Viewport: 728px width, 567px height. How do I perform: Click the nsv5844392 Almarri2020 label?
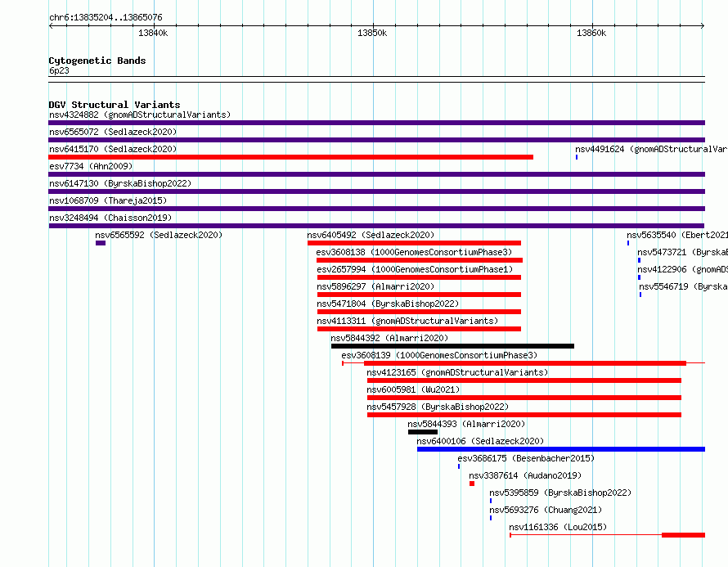[x=389, y=338]
